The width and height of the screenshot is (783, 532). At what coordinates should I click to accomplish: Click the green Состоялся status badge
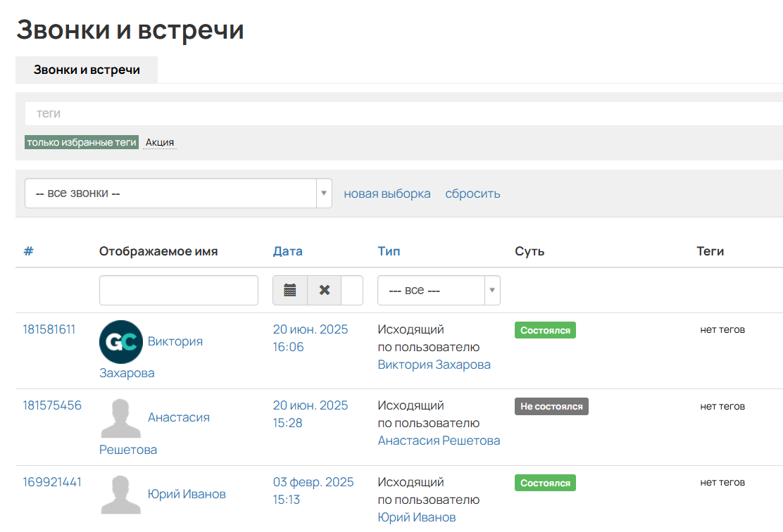pyautogui.click(x=545, y=329)
